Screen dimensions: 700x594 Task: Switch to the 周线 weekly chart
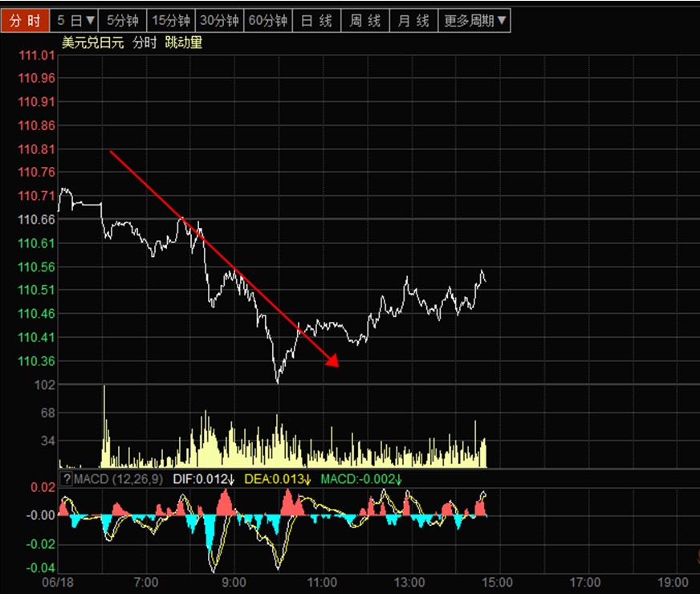coord(365,21)
